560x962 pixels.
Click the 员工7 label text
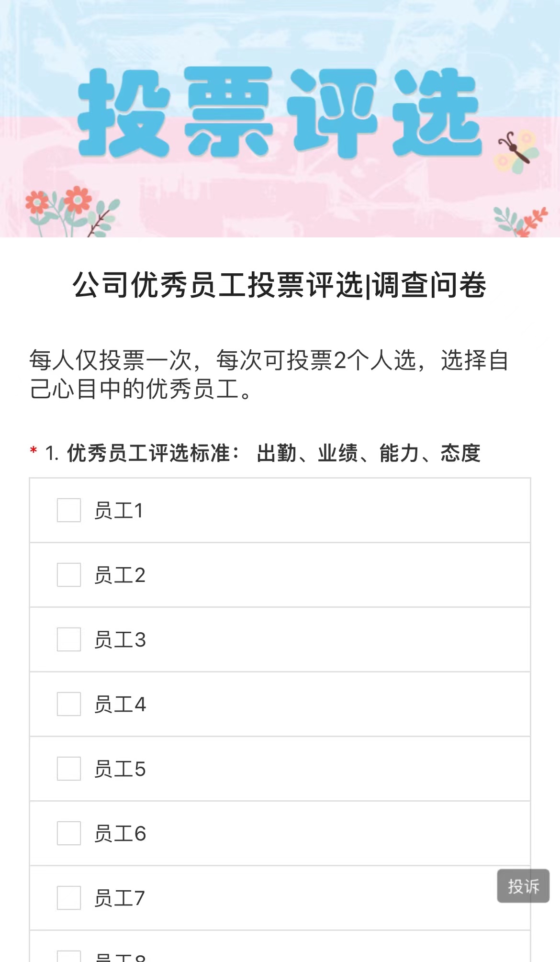(120, 898)
